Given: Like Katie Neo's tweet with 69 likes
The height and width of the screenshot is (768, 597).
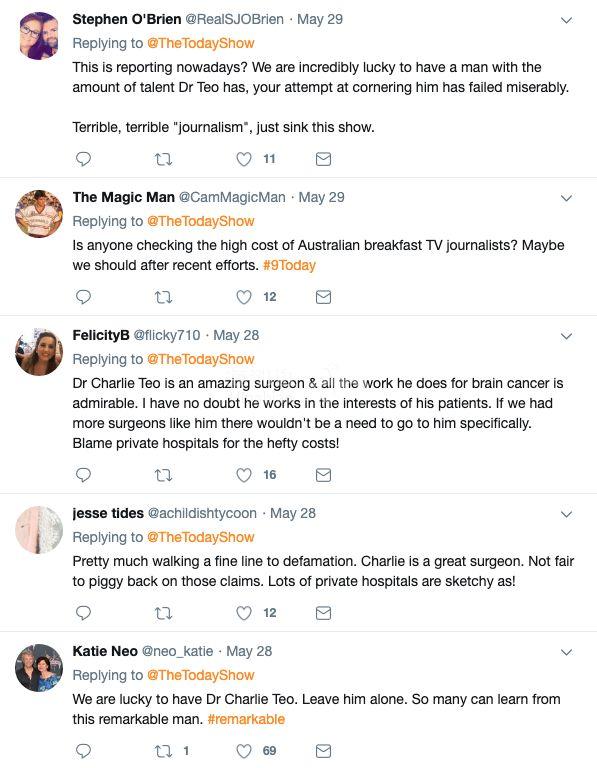Looking at the screenshot, I should click(244, 751).
